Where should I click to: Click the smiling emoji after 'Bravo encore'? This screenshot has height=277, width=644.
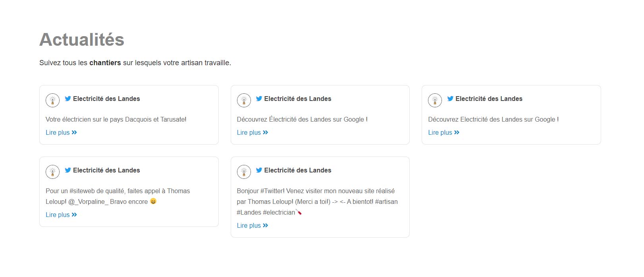153,201
